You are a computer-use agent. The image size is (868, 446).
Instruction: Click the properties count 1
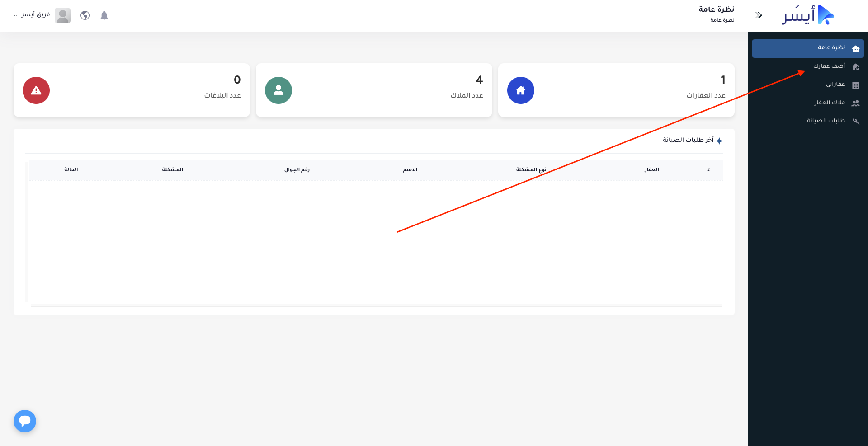tap(723, 80)
